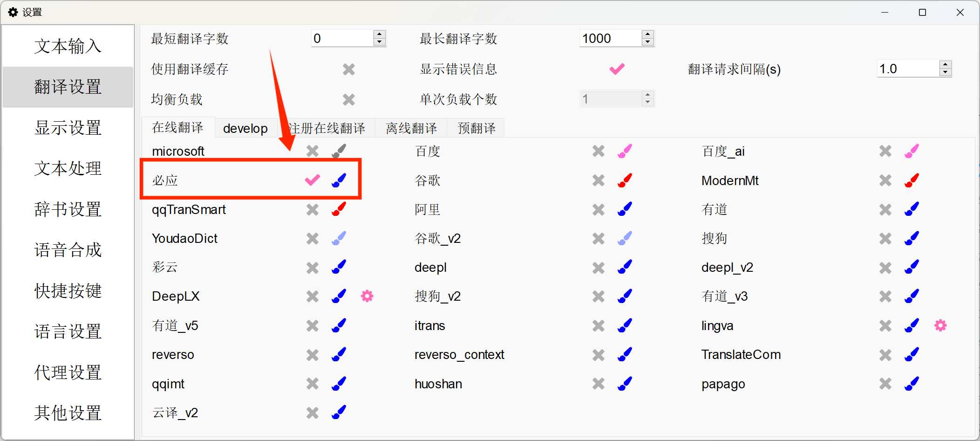Click the brush icon for qqimt

click(x=339, y=384)
